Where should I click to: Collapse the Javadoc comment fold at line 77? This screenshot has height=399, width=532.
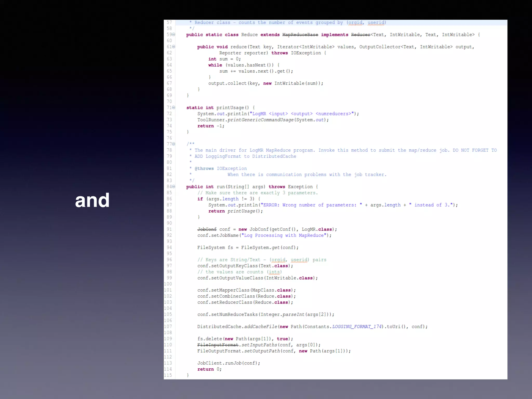point(174,144)
